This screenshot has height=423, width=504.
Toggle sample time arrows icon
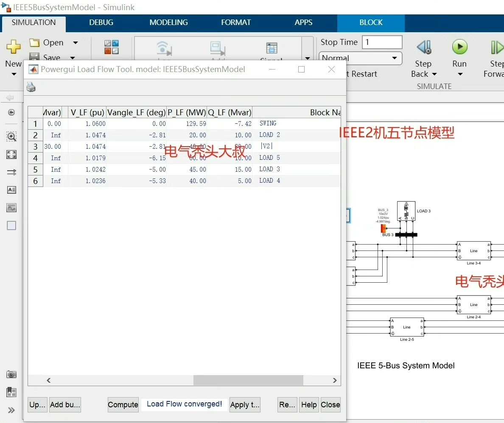[11, 173]
